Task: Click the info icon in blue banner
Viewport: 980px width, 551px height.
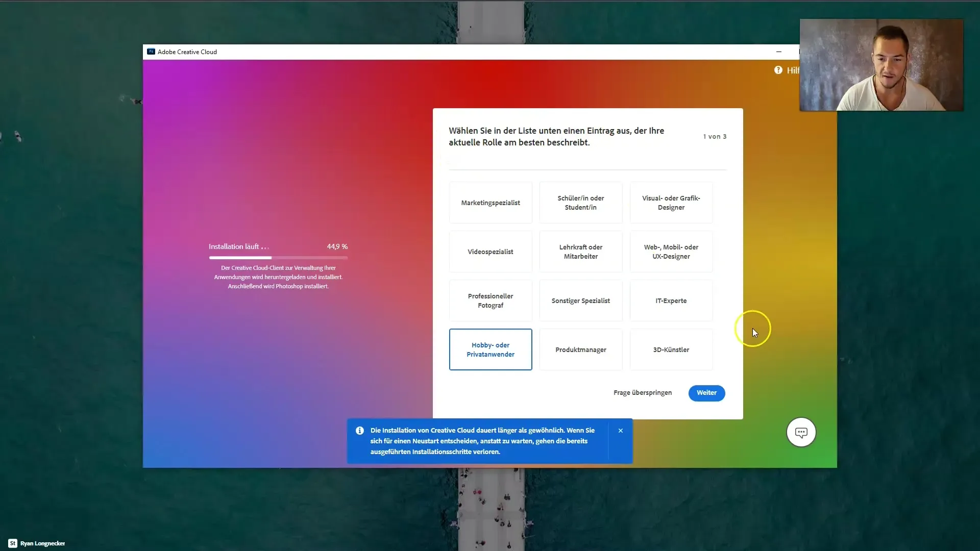Action: [360, 431]
